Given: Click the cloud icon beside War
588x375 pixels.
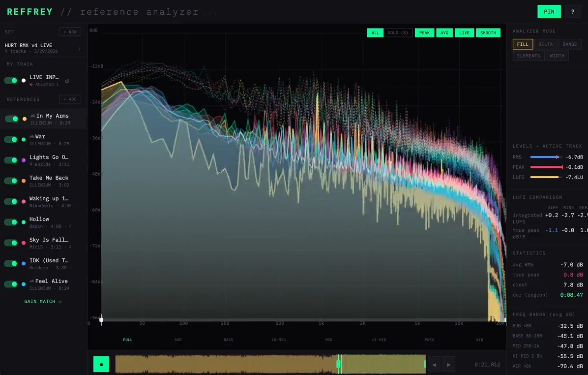Looking at the screenshot, I should (32, 136).
